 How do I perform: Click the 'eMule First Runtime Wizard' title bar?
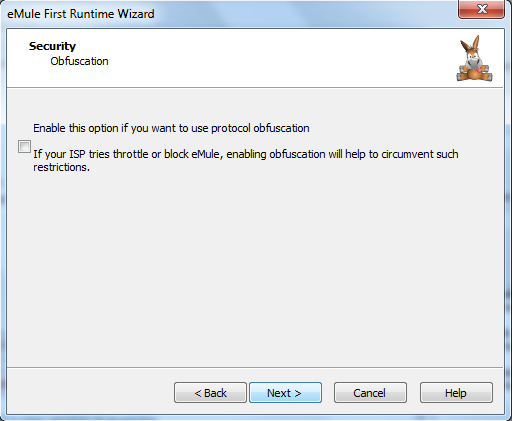click(81, 14)
